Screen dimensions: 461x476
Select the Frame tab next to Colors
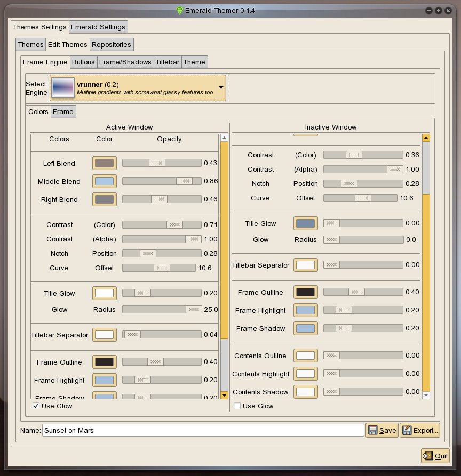point(63,112)
